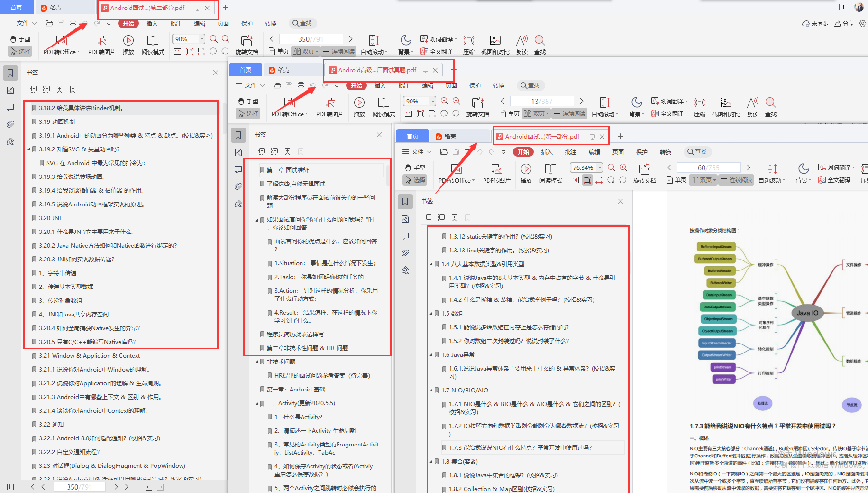Collapse 非技术问题 bookmark in 厂面试真题 window
Image resolution: width=868 pixels, height=493 pixels.
(x=256, y=362)
